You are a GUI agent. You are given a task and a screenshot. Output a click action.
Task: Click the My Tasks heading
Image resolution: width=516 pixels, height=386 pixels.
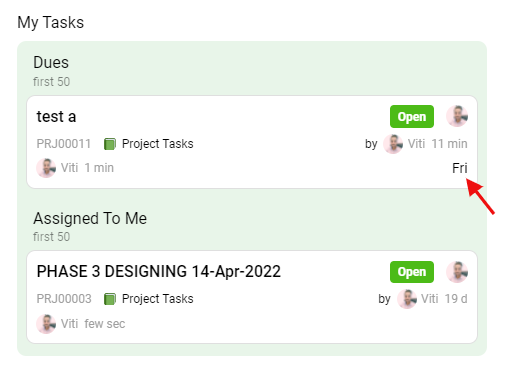(x=51, y=23)
